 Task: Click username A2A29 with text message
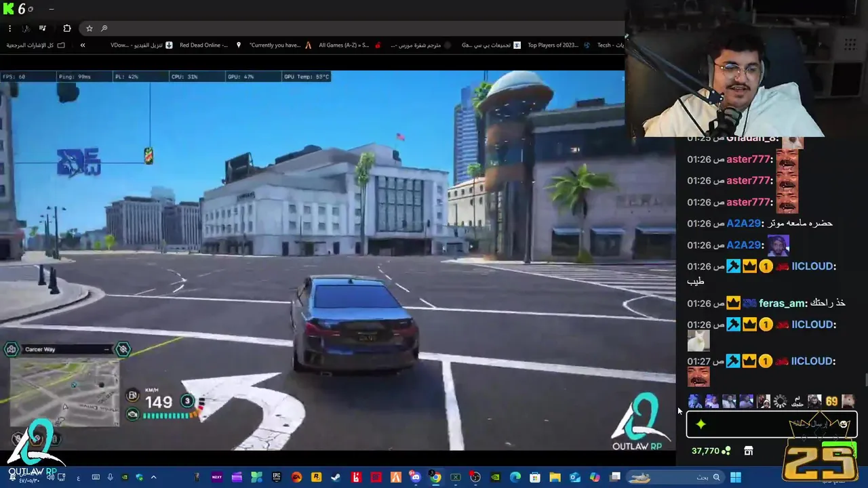744,223
